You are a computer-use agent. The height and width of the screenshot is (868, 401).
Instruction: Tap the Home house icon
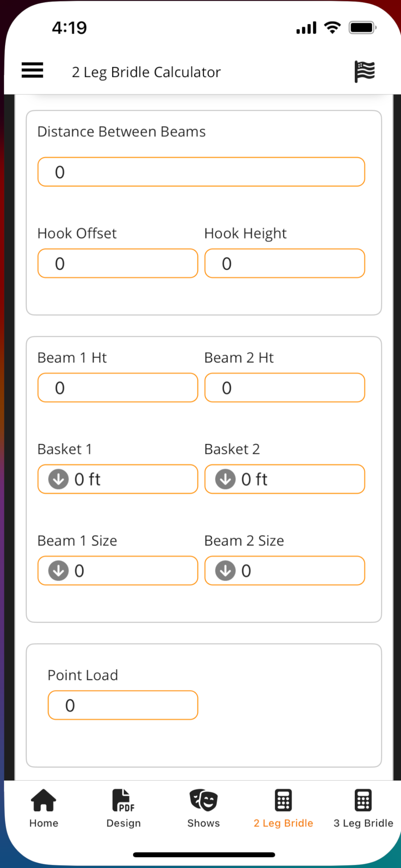(44, 800)
